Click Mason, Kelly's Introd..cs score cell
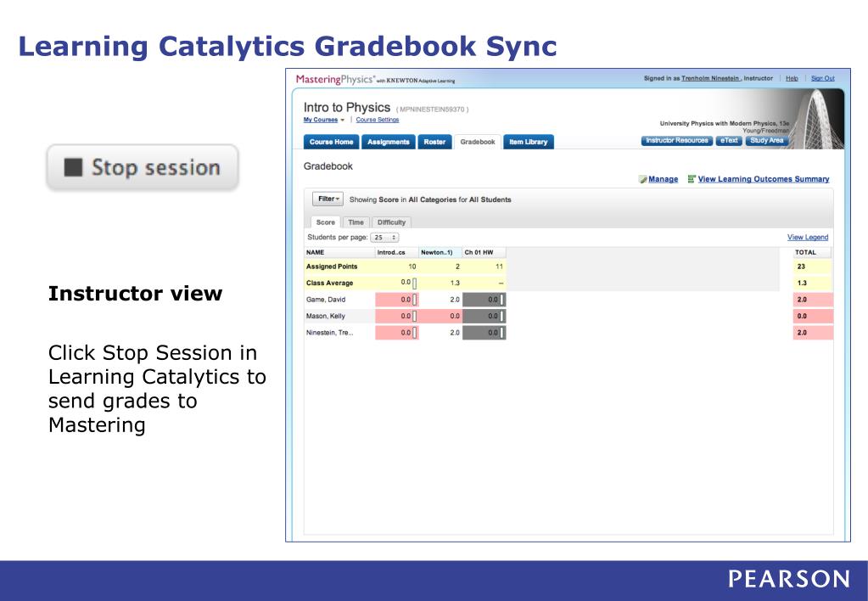 point(397,317)
